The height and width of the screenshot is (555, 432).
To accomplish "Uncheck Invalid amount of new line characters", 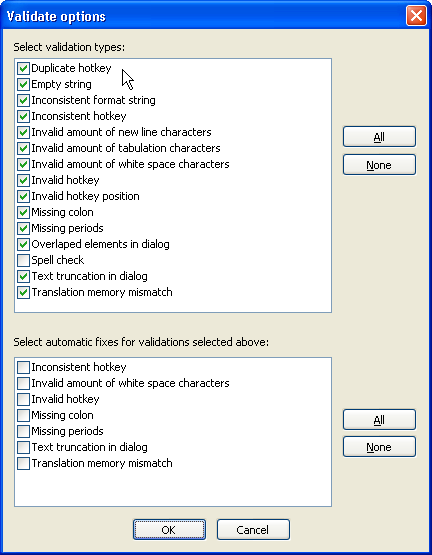I will (23, 132).
